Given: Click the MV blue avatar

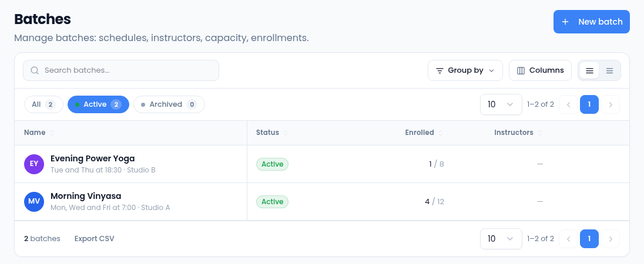Looking at the screenshot, I should click(34, 202).
